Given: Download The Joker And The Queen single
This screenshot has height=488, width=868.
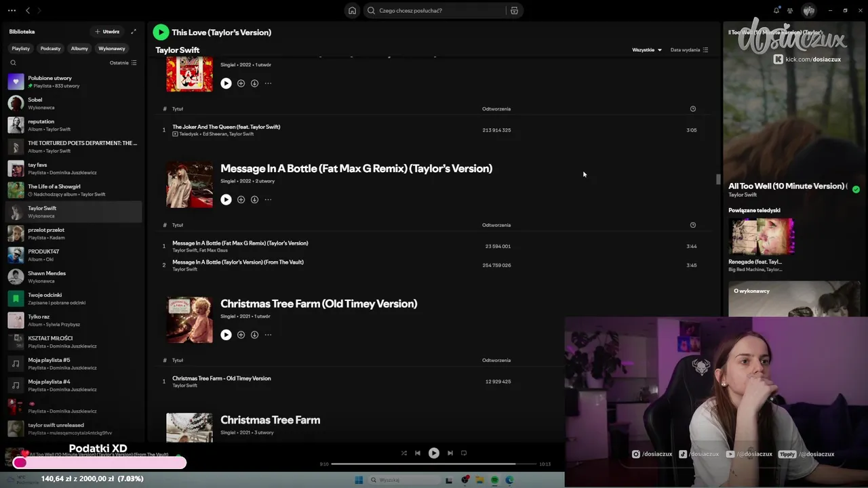Looking at the screenshot, I should 254,83.
